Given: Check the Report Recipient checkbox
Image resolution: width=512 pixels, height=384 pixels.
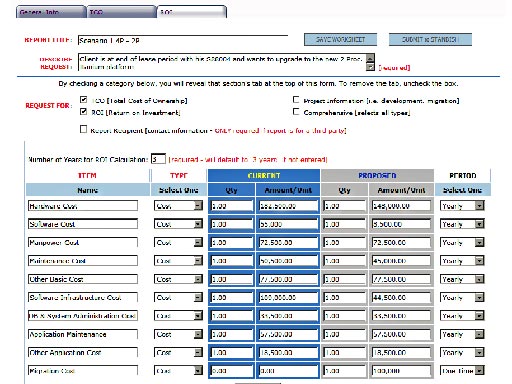Looking at the screenshot, I should click(83, 129).
